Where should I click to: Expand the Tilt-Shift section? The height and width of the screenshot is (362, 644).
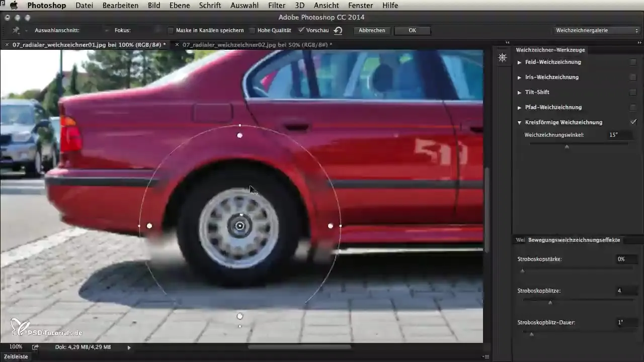[520, 93]
